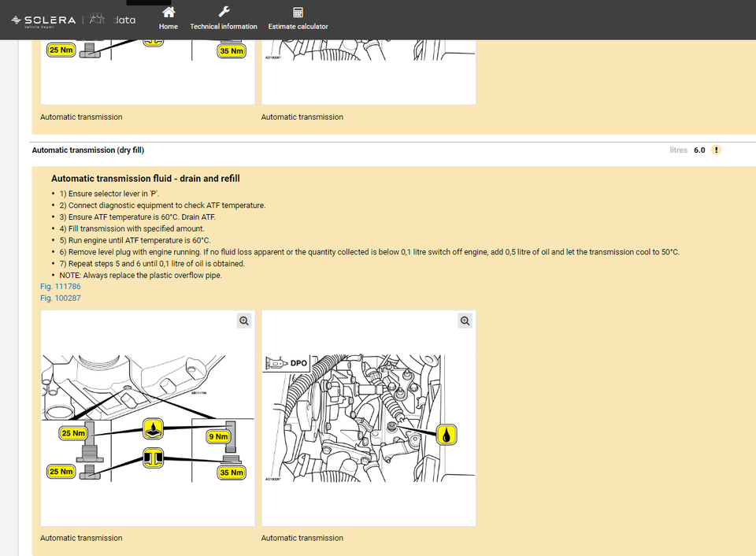756x556 pixels.
Task: Click the caption under lower left figure
Action: (81, 538)
